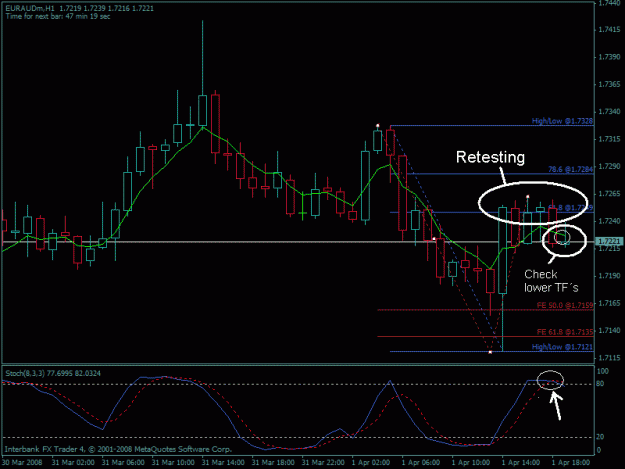This screenshot has height=469, width=625.
Task: Click the 100 level on stochastic scale
Action: click(603, 371)
